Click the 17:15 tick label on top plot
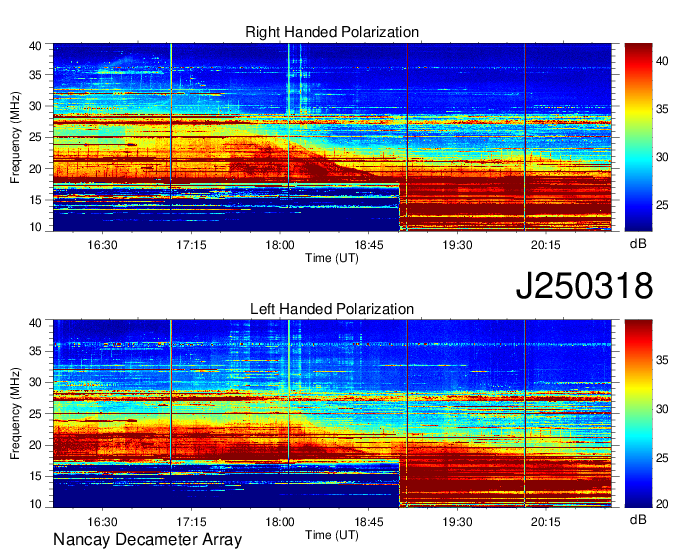Viewport: 680px width, 552px height. pyautogui.click(x=191, y=245)
